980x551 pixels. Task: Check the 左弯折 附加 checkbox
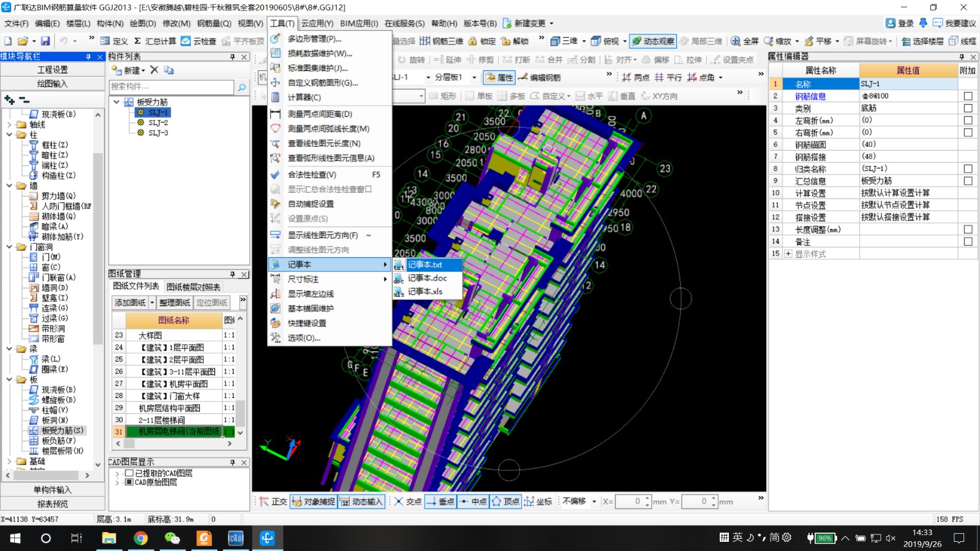(x=968, y=121)
